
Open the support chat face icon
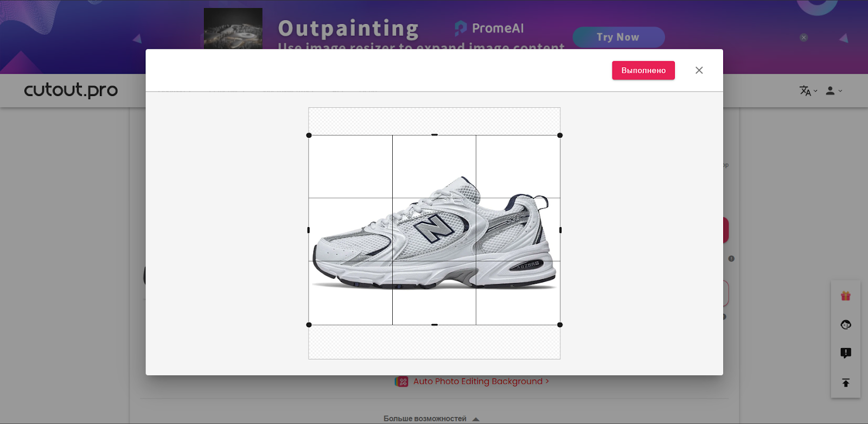pyautogui.click(x=846, y=325)
